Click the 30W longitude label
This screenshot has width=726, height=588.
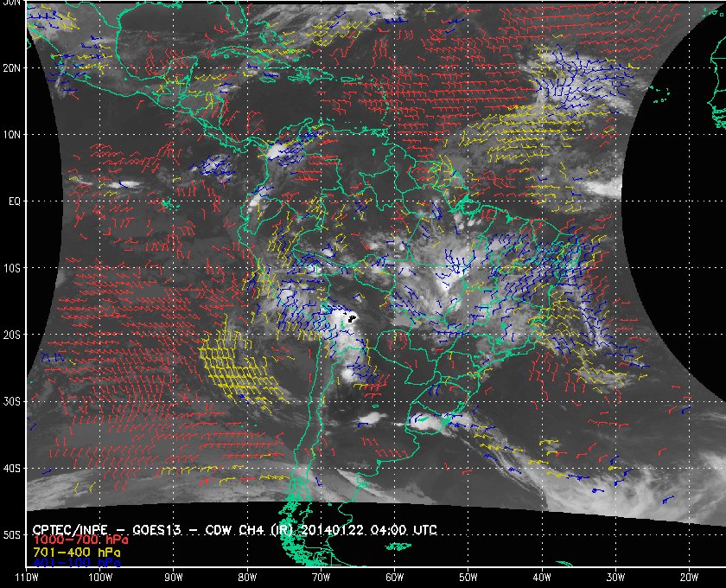point(615,578)
